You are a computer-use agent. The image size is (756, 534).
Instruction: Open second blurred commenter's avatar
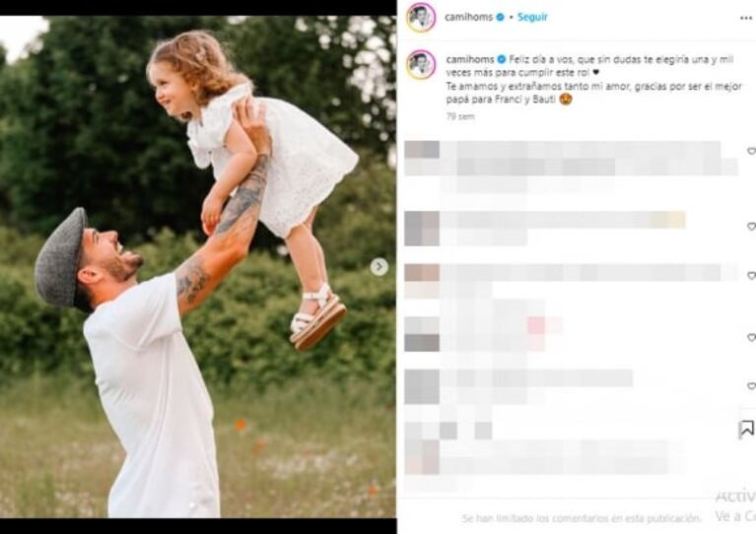click(422, 229)
